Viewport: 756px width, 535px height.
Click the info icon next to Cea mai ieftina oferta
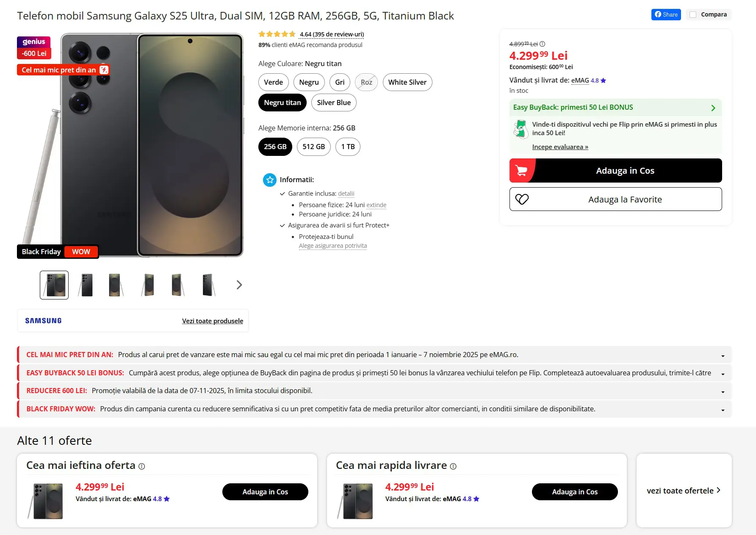(142, 466)
